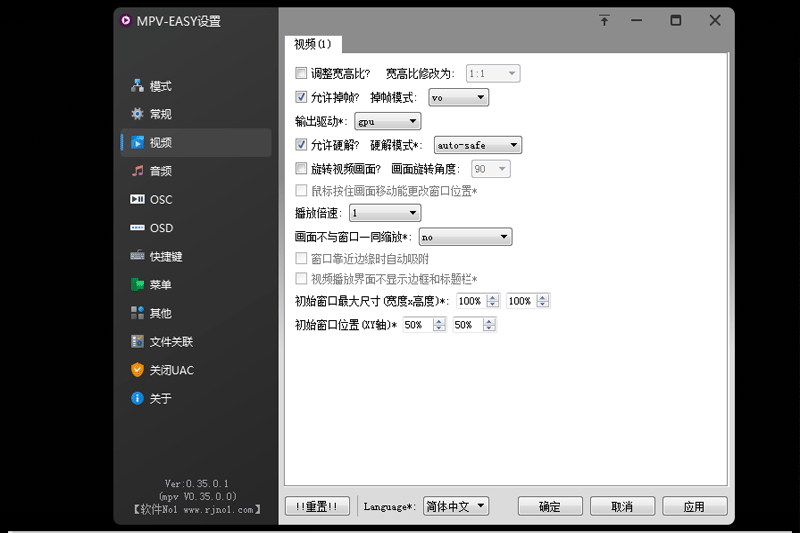Click the !!重置!! reset button

coord(317,506)
